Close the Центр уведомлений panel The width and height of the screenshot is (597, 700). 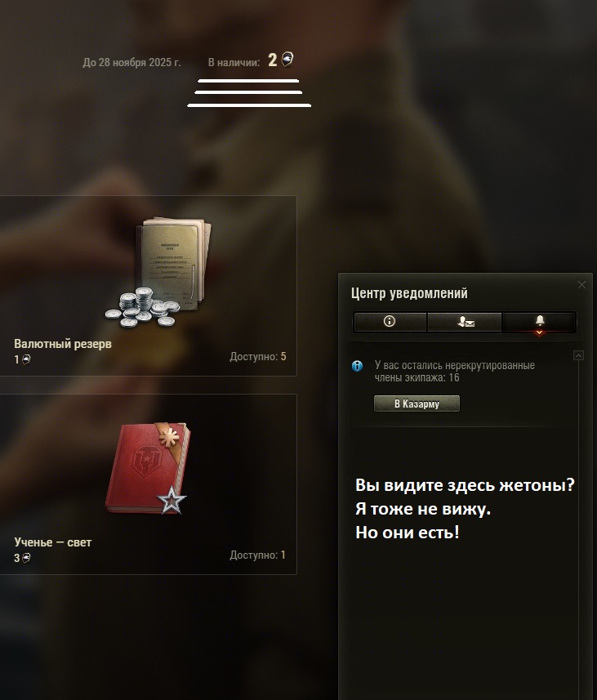point(581,285)
